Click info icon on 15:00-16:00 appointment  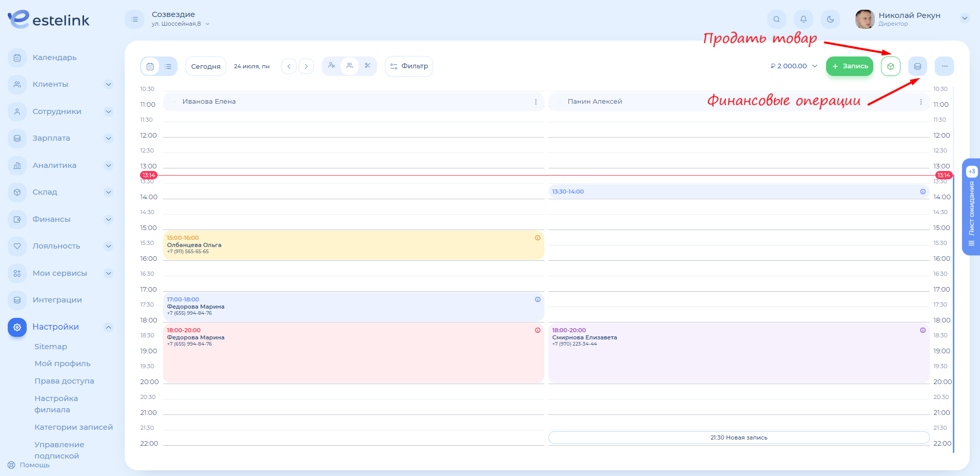(537, 238)
